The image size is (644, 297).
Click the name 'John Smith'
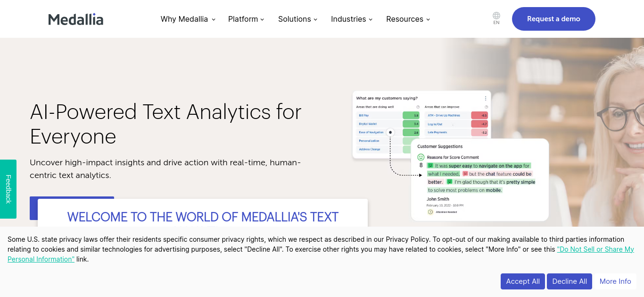tap(438, 199)
